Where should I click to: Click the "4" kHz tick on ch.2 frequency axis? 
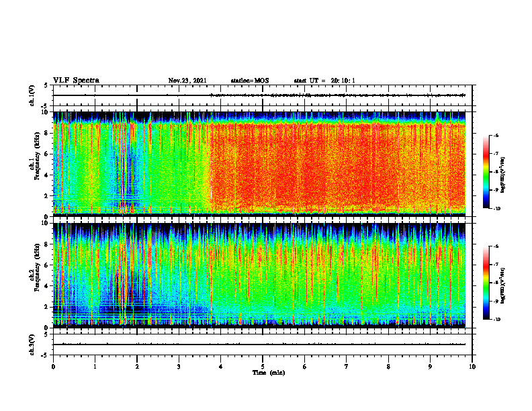point(46,286)
